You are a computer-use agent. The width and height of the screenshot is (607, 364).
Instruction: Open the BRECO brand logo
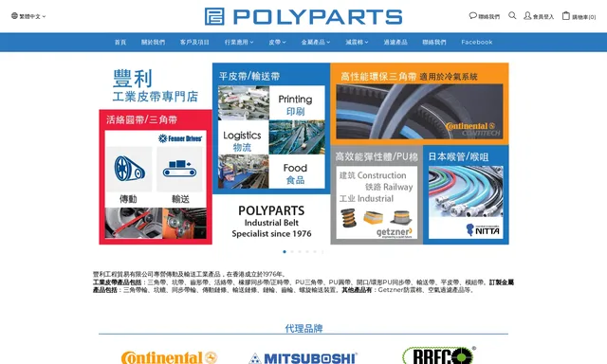439,355
